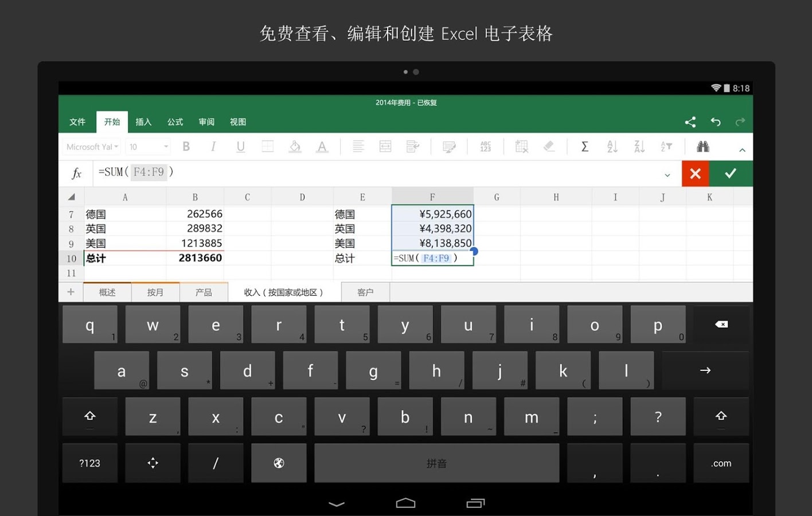Viewport: 812px width, 516px height.
Task: Open the 文件 menu
Action: [77, 122]
